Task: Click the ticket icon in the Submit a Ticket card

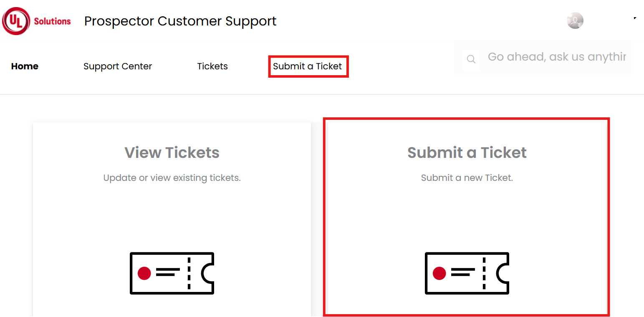Action: click(x=467, y=273)
